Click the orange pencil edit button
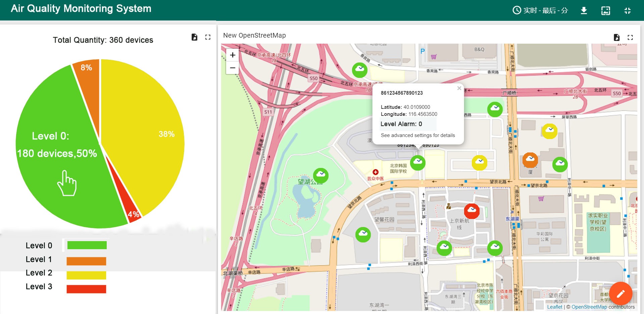Image resolution: width=644 pixels, height=314 pixels. click(621, 294)
